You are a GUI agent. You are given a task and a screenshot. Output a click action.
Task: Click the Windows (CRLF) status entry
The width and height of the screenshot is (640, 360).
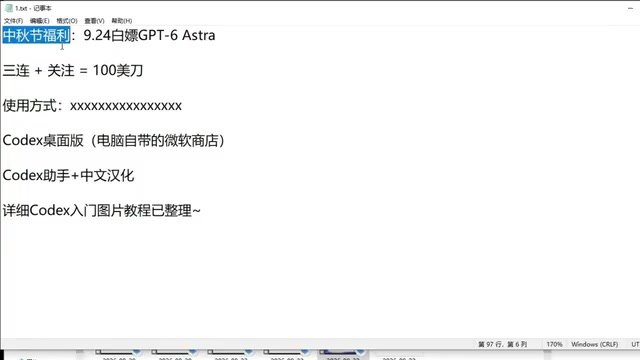[595, 344]
